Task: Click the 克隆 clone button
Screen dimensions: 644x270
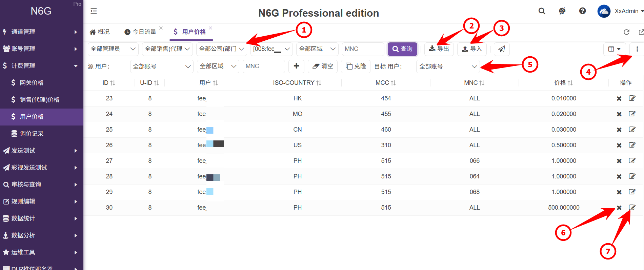Action: (356, 66)
